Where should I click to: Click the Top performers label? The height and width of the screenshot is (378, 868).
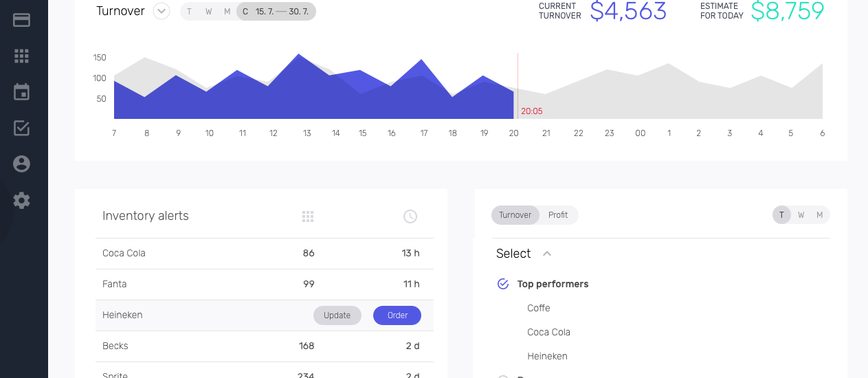pos(553,284)
